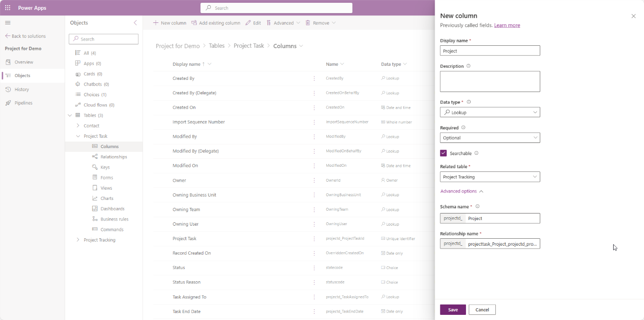Select Keys under Project Task
644x320 pixels.
pyautogui.click(x=105, y=167)
